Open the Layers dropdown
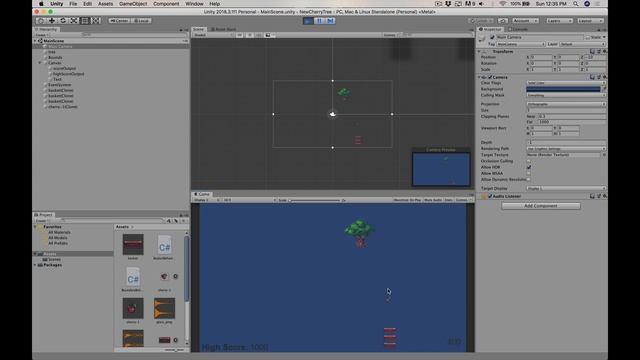Viewport: 640px width, 360px height. (x=559, y=20)
